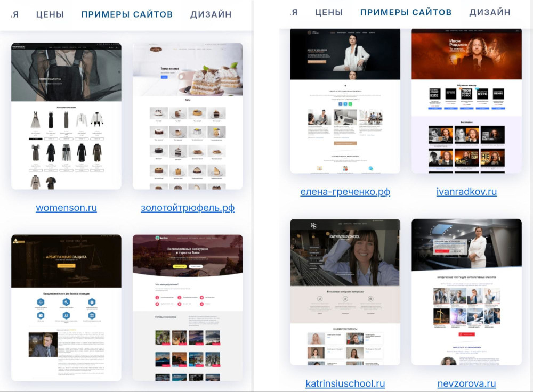
Task: Open the womenson.ru link
Action: 66,208
